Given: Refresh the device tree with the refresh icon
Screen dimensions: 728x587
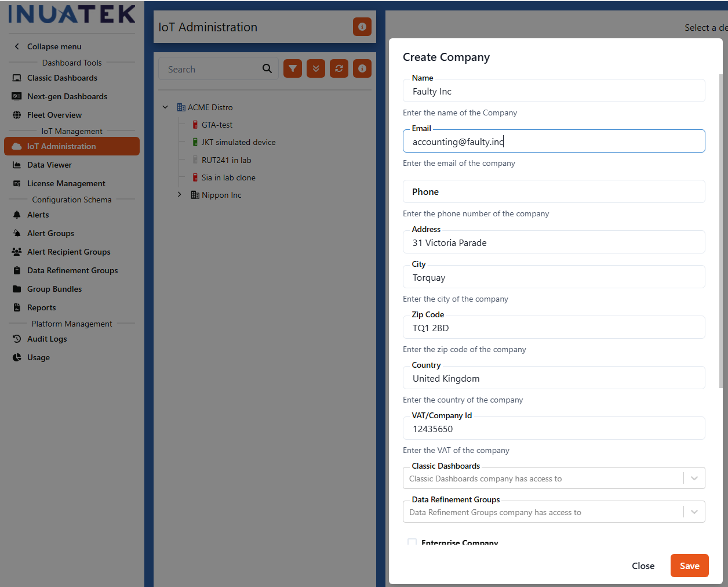Looking at the screenshot, I should coord(339,68).
